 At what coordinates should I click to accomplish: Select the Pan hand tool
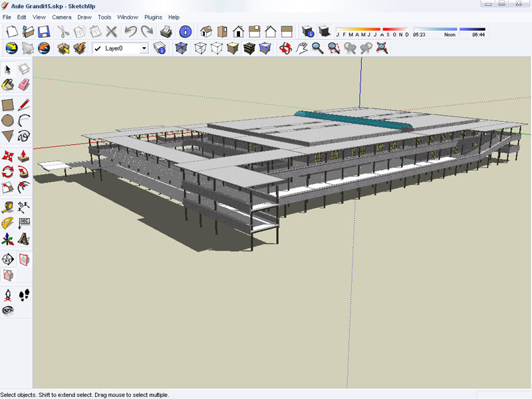[301, 48]
